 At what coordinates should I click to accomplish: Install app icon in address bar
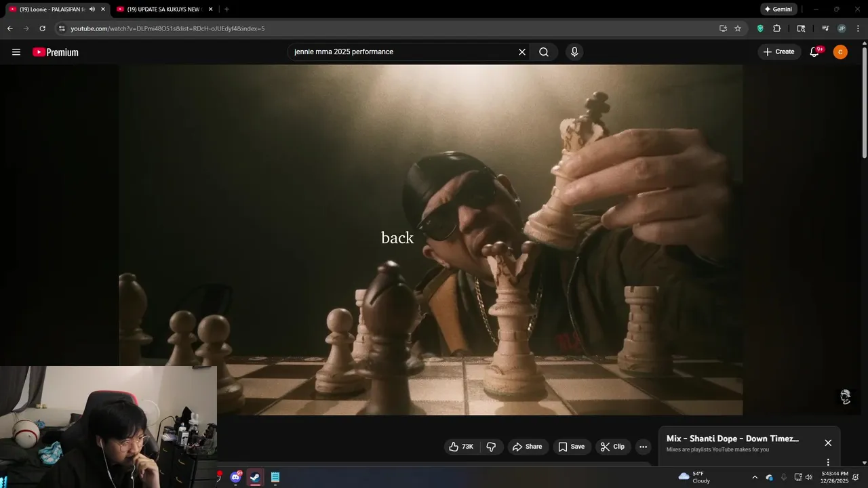(723, 28)
